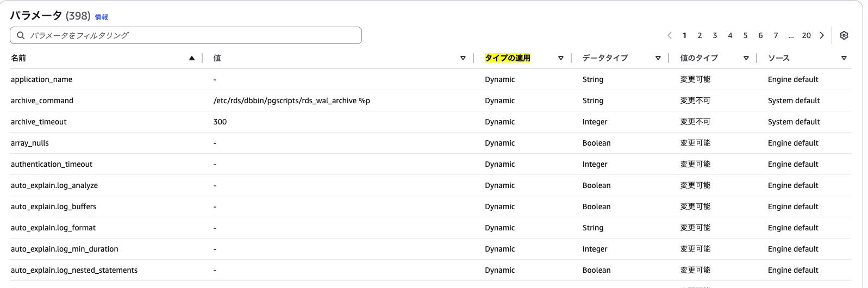Viewport: 868px width, 288px height.
Task: Click the search magnifier icon
Action: 21,35
